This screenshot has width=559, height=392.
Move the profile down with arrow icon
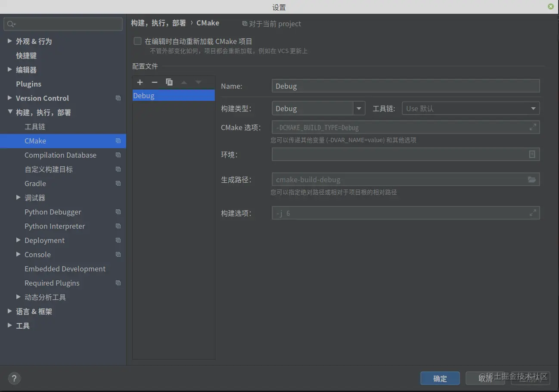[x=198, y=82]
